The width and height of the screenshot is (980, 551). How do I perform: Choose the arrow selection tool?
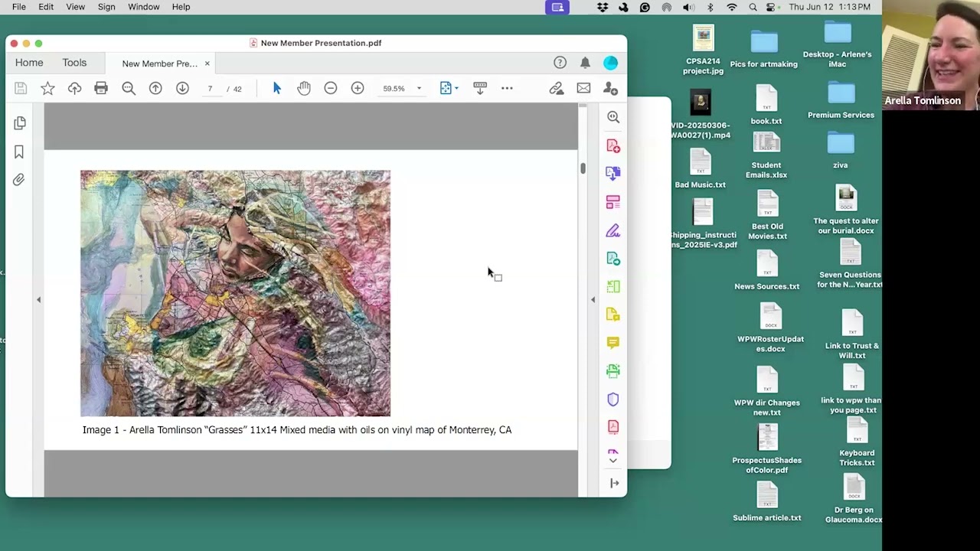[277, 89]
